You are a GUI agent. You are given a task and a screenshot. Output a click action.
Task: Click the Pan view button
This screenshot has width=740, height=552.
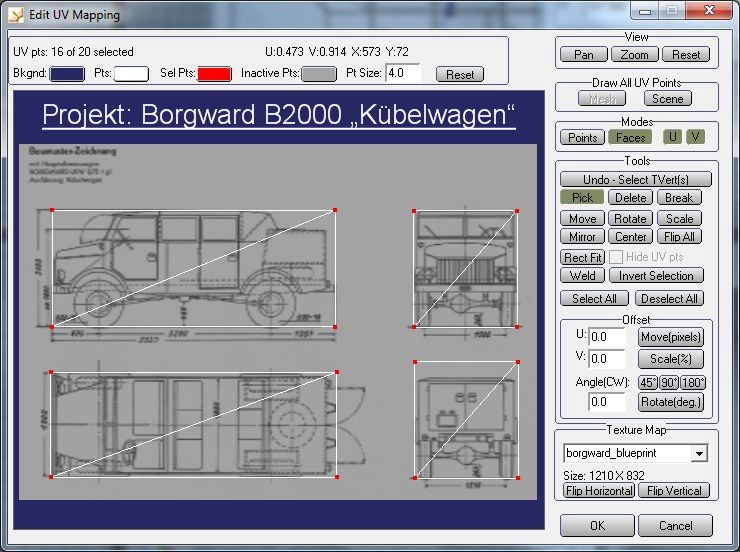pyautogui.click(x=584, y=55)
